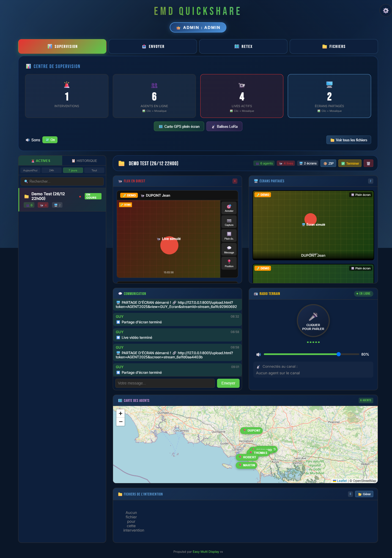This screenshot has width=392, height=558.
Task: Mute the radio speaker icon
Action: point(258,354)
